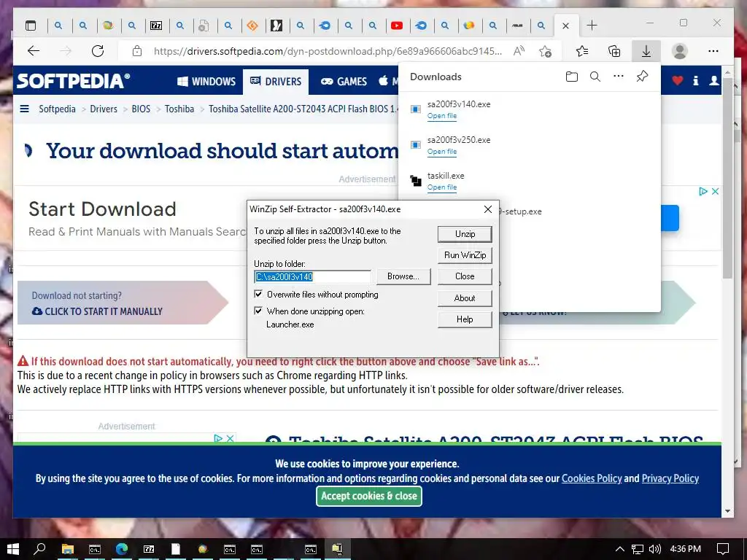Toggle When done unzipping open checkbox
Viewport: 747px width, 560px height.
pyautogui.click(x=258, y=311)
